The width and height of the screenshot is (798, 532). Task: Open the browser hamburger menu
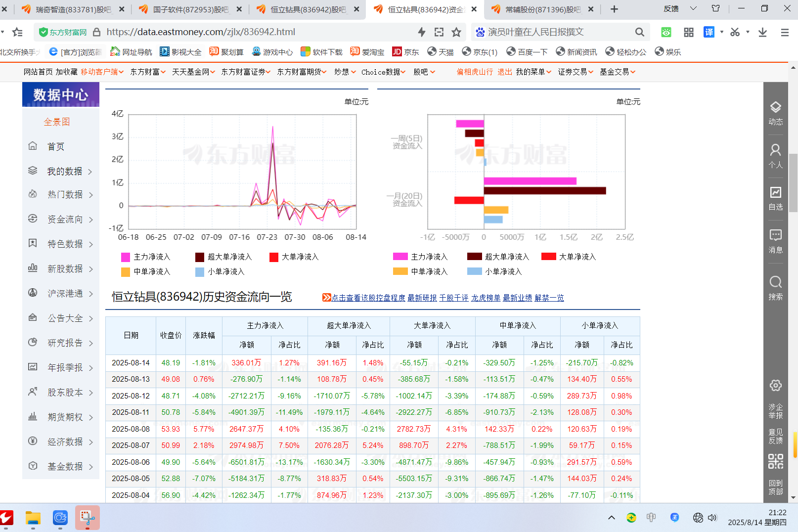pos(785,32)
